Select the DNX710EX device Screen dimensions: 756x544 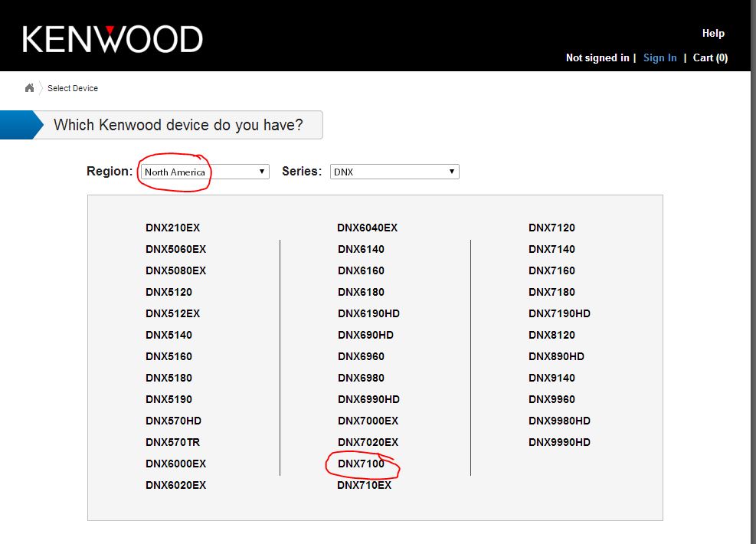pyautogui.click(x=365, y=485)
